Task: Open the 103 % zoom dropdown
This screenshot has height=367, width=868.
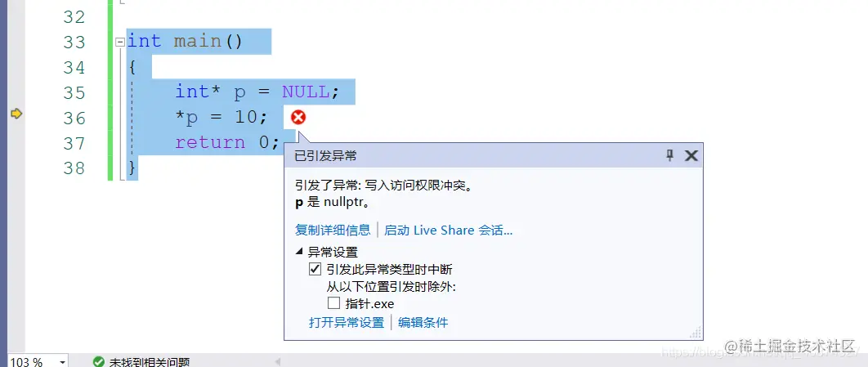Action: point(62,362)
